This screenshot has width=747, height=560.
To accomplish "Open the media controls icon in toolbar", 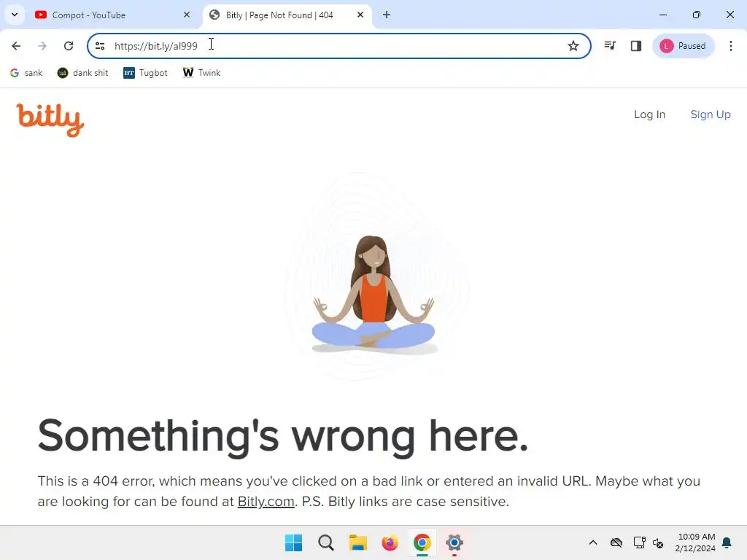I will (x=610, y=46).
